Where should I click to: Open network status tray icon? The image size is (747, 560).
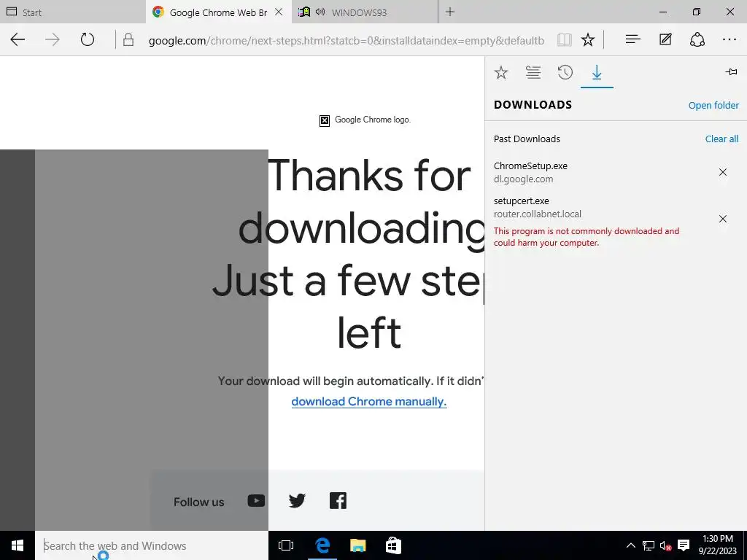(648, 545)
